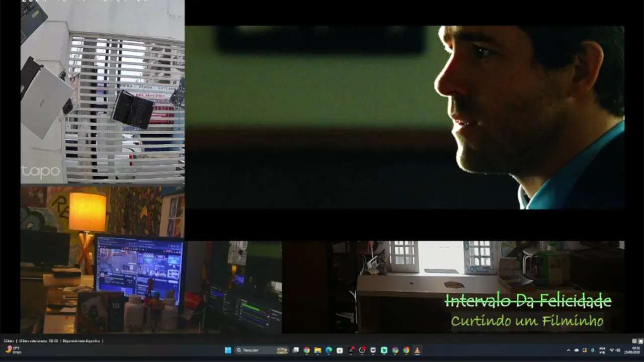Open the green square taskbar app

(384, 350)
